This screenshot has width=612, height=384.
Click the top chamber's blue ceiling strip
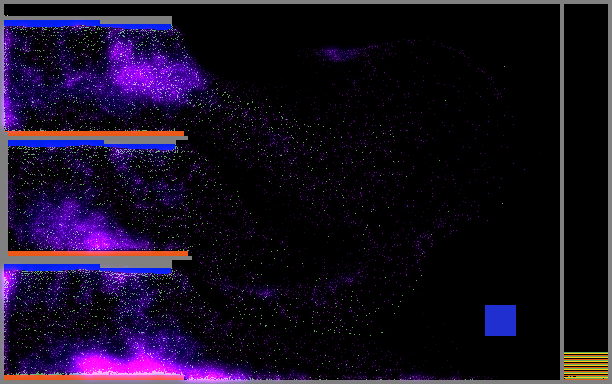87,25
